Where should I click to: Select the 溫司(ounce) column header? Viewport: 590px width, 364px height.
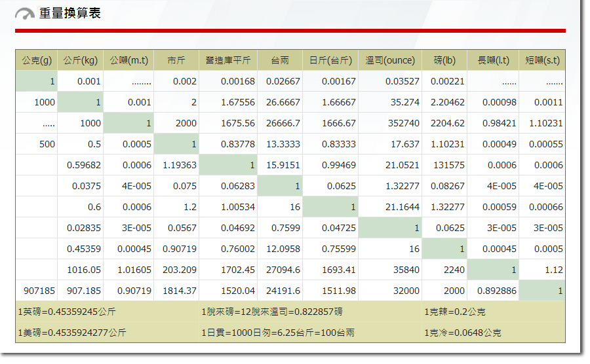pyautogui.click(x=390, y=60)
